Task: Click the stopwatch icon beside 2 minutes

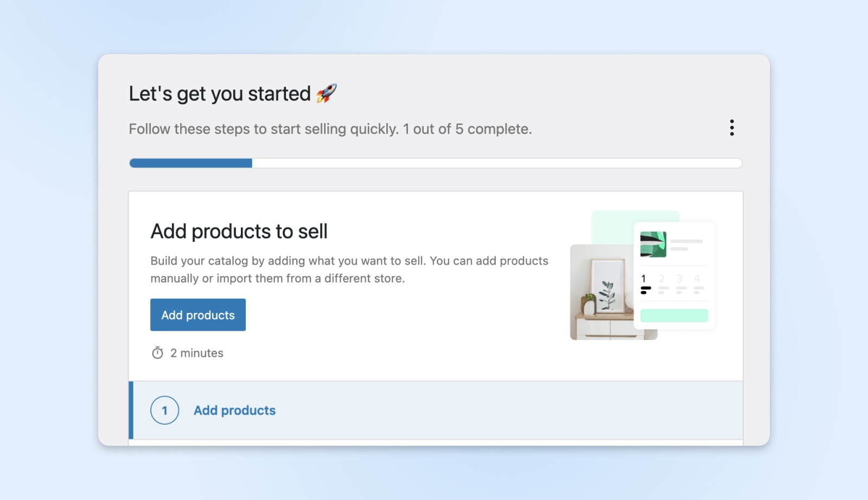Action: point(157,353)
